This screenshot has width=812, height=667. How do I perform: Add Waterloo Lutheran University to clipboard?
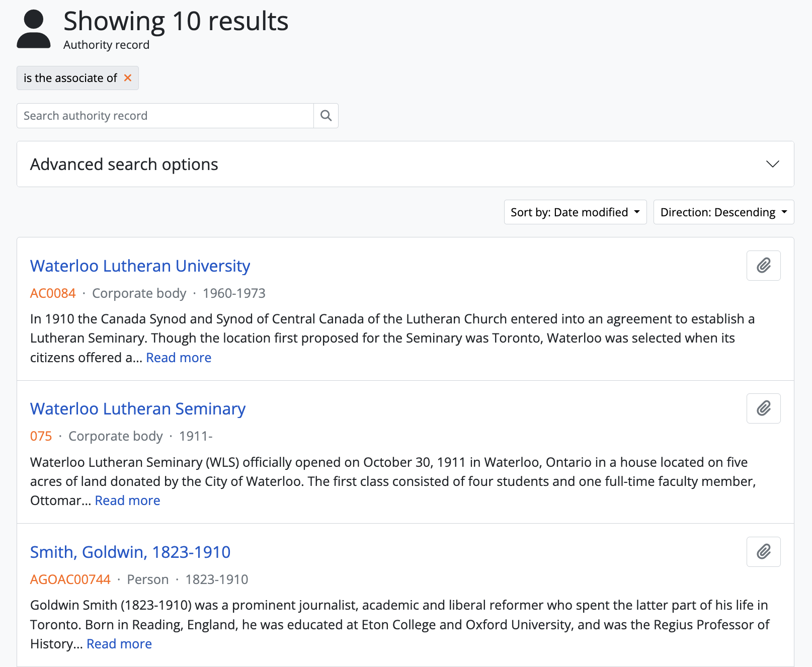pyautogui.click(x=763, y=266)
